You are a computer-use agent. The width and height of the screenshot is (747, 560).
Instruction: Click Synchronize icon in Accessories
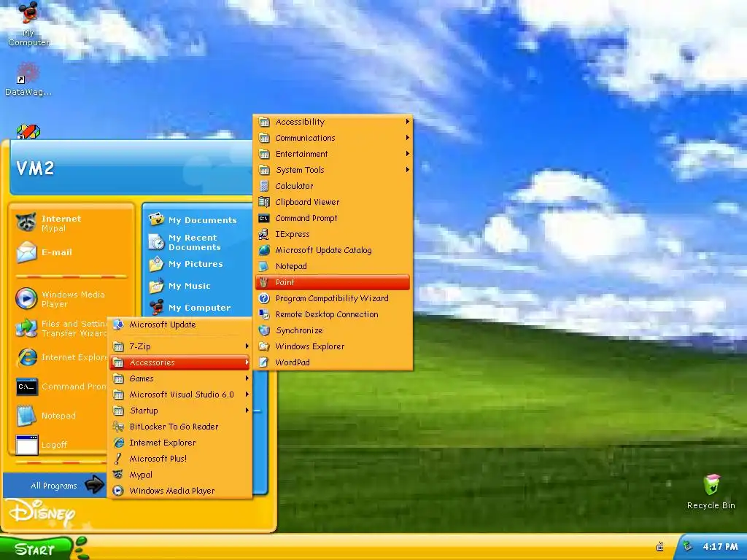tap(264, 330)
